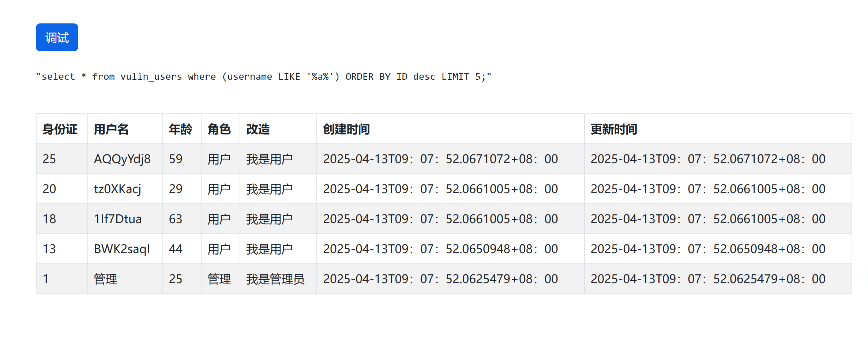Select the age cell showing 59
This screenshot has height=364, width=868.
pos(176,159)
